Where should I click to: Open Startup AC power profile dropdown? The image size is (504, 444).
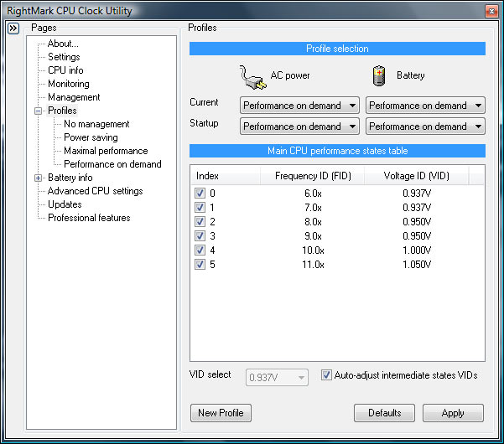pyautogui.click(x=299, y=126)
